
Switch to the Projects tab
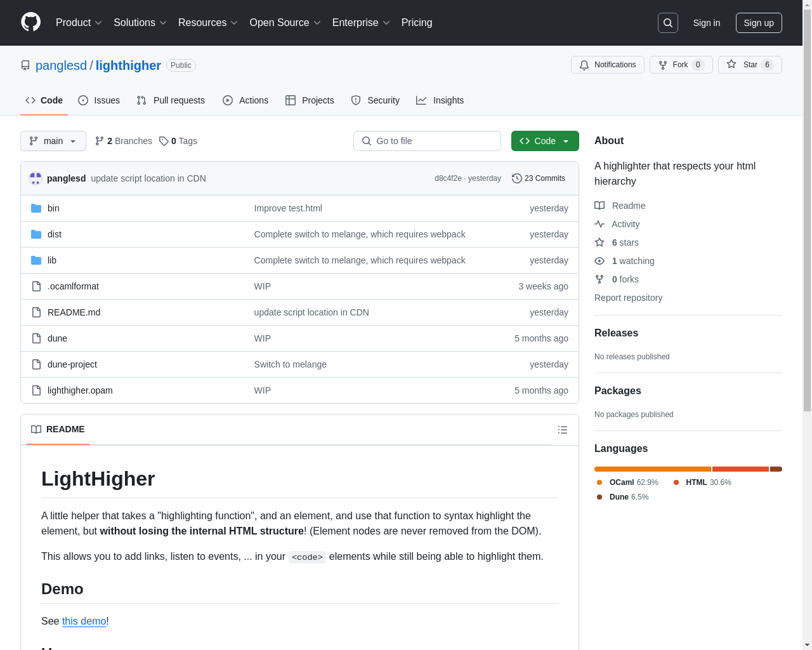point(310,100)
